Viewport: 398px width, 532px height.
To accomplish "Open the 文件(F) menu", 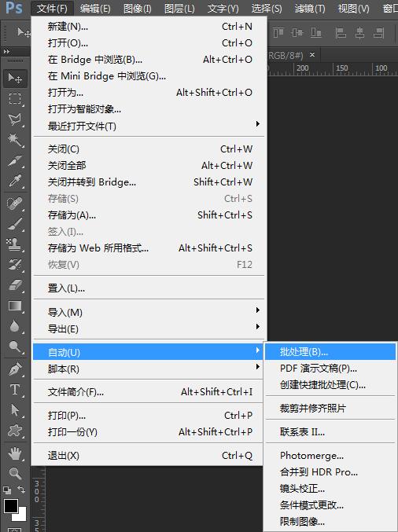I will tap(52, 8).
